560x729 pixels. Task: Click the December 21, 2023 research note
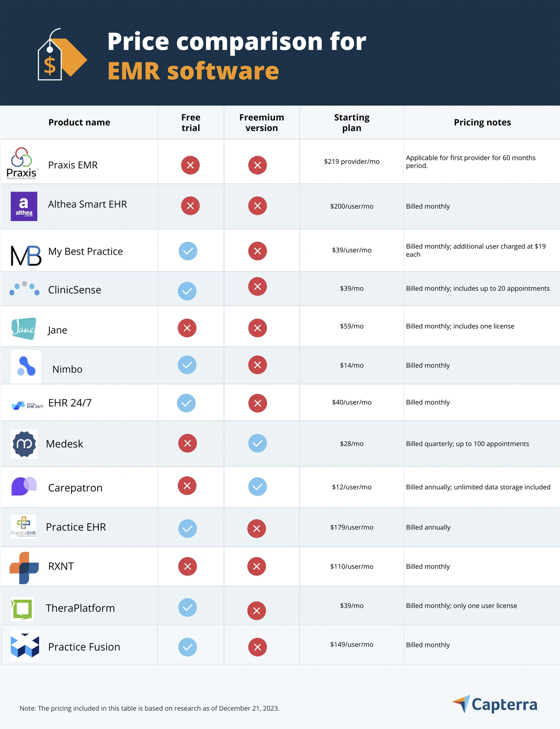[x=149, y=708]
